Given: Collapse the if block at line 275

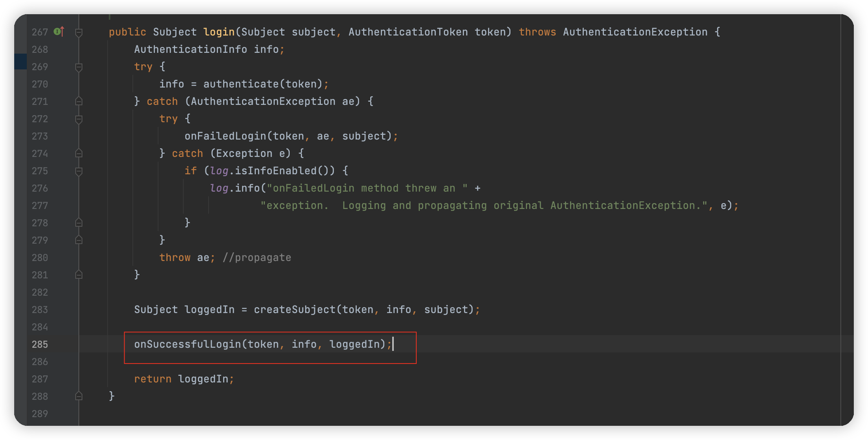Looking at the screenshot, I should click(x=79, y=171).
